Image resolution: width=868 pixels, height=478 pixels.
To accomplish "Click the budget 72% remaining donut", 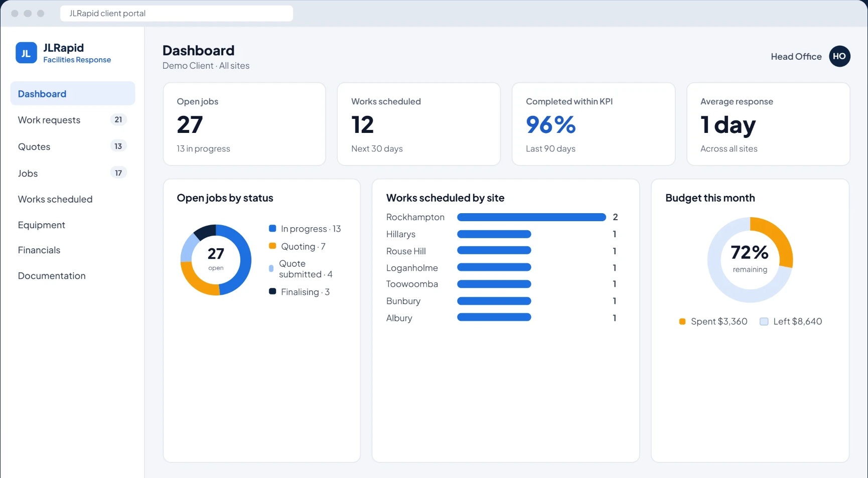I will pyautogui.click(x=750, y=260).
